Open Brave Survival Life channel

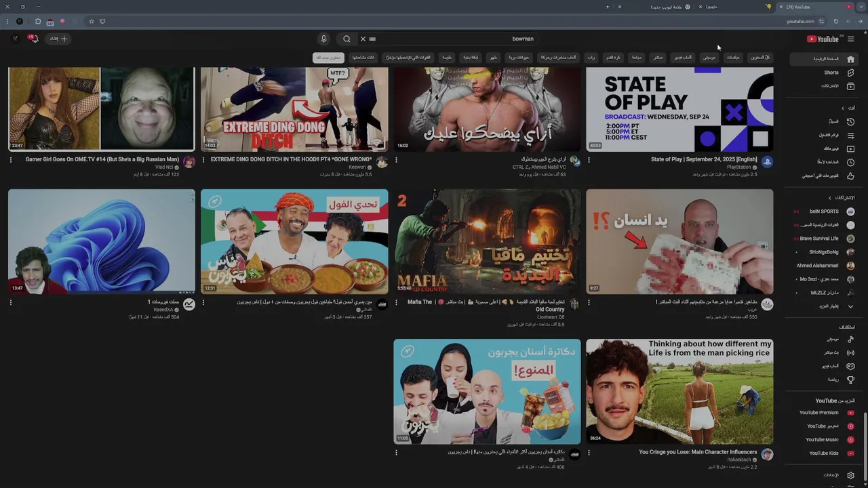pos(824,239)
